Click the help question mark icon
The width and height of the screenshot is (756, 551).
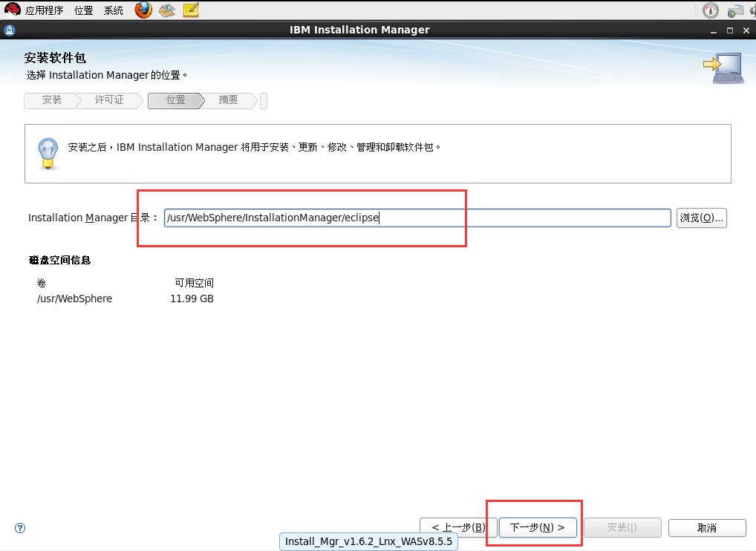(20, 528)
